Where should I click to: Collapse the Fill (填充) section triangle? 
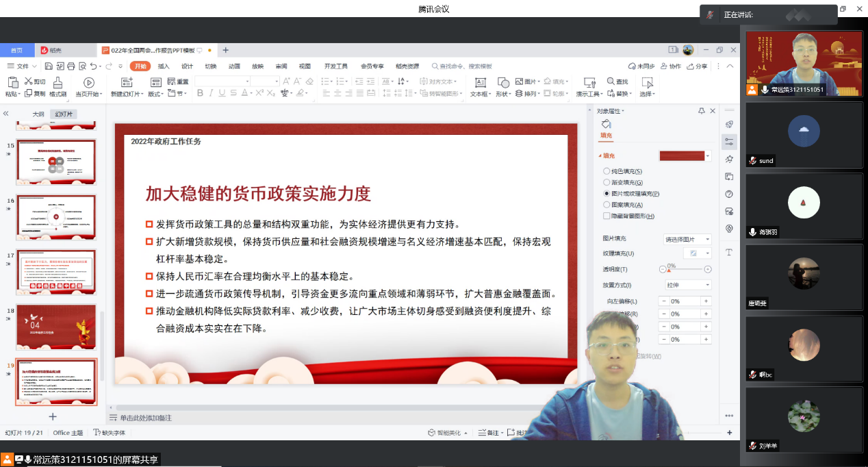tap(600, 156)
